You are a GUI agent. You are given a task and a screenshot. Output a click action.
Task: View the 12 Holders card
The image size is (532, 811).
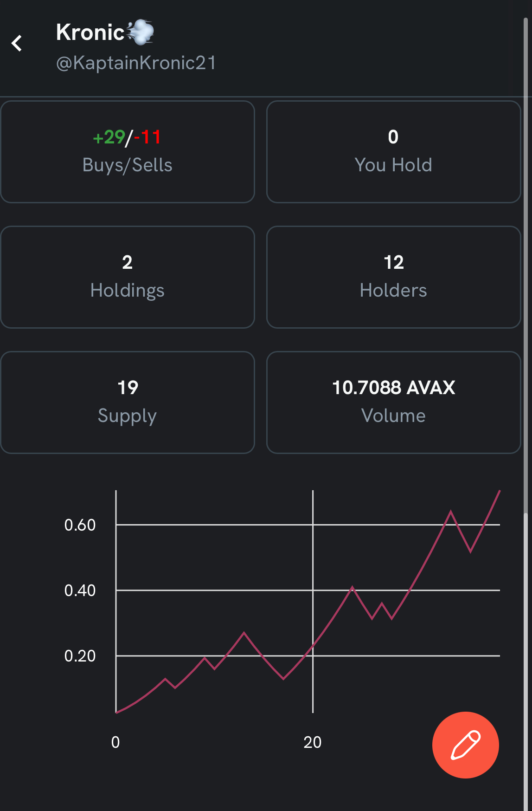coord(393,277)
